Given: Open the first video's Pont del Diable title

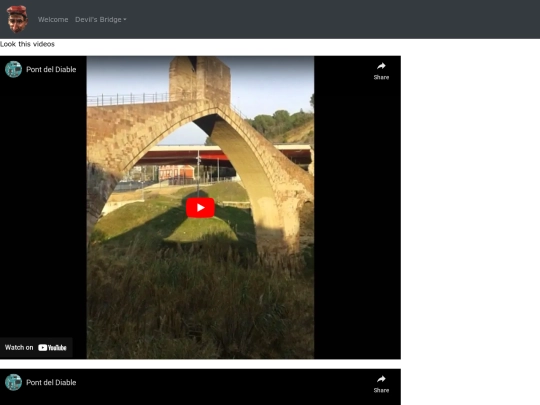Looking at the screenshot, I should [51, 69].
